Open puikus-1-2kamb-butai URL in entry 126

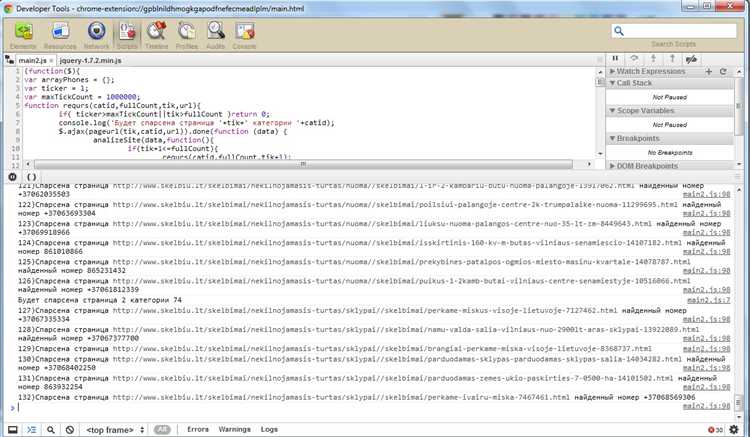[401, 281]
